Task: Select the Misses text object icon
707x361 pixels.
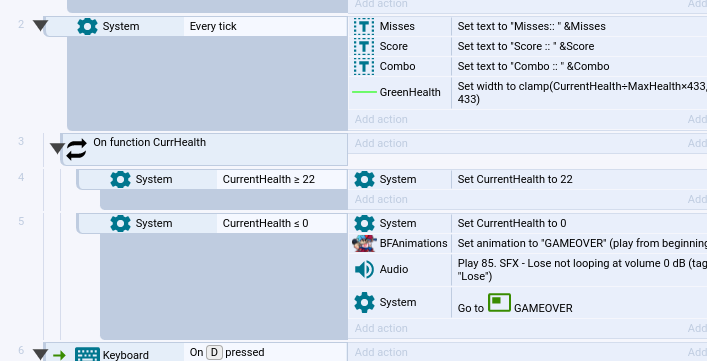Action: click(364, 27)
